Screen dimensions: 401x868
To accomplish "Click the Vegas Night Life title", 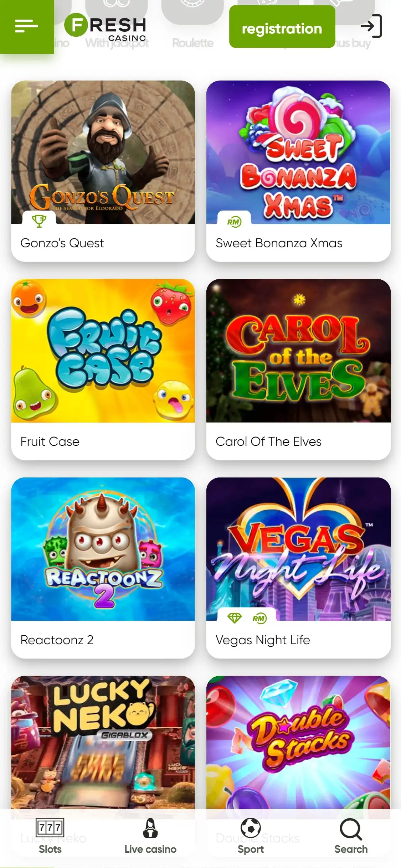I will pos(263,640).
